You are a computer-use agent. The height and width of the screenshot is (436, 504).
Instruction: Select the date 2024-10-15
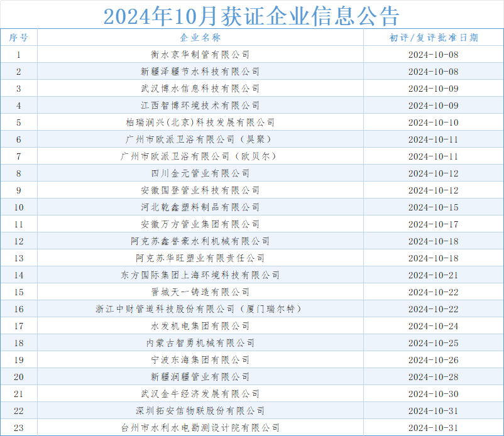434,207
